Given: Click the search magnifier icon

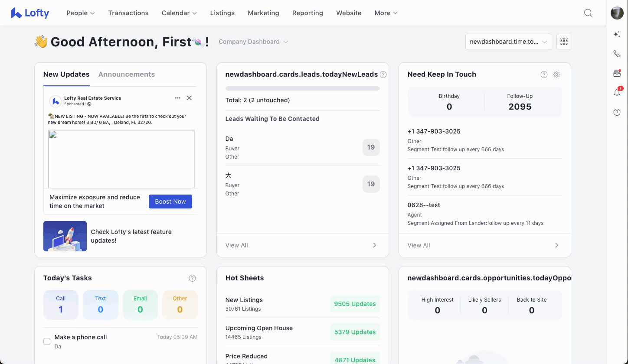Looking at the screenshot, I should click(588, 13).
